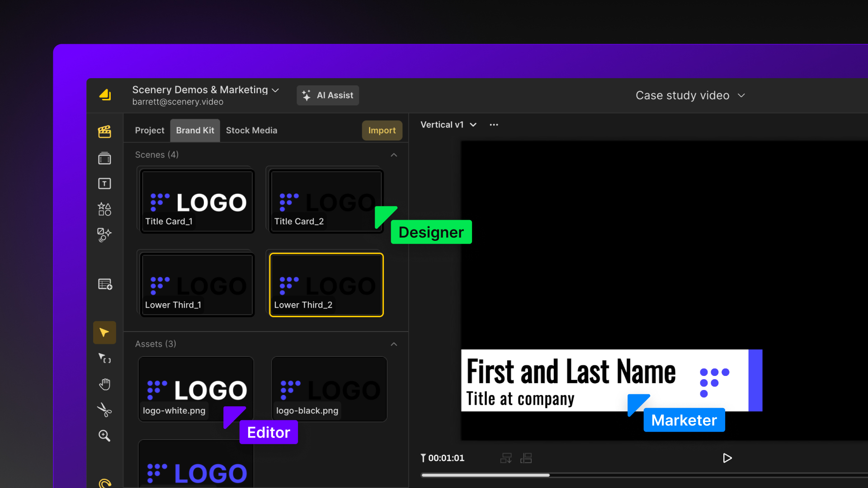Switch to the Project tab
The width and height of the screenshot is (868, 488).
[x=150, y=130]
